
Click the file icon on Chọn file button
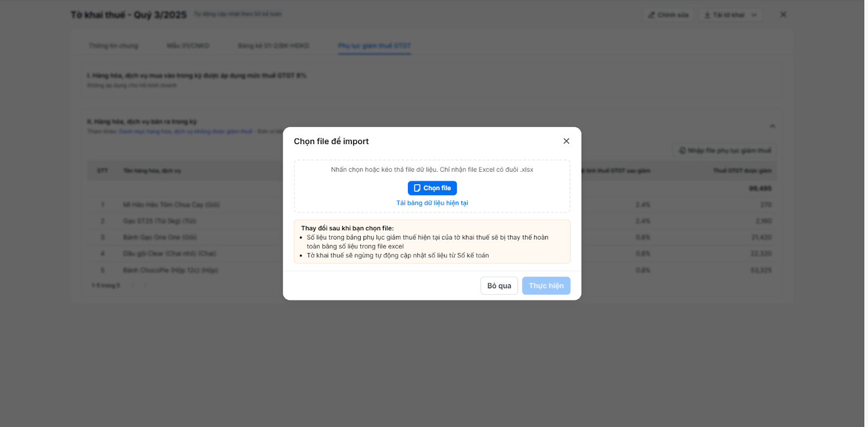[417, 188]
